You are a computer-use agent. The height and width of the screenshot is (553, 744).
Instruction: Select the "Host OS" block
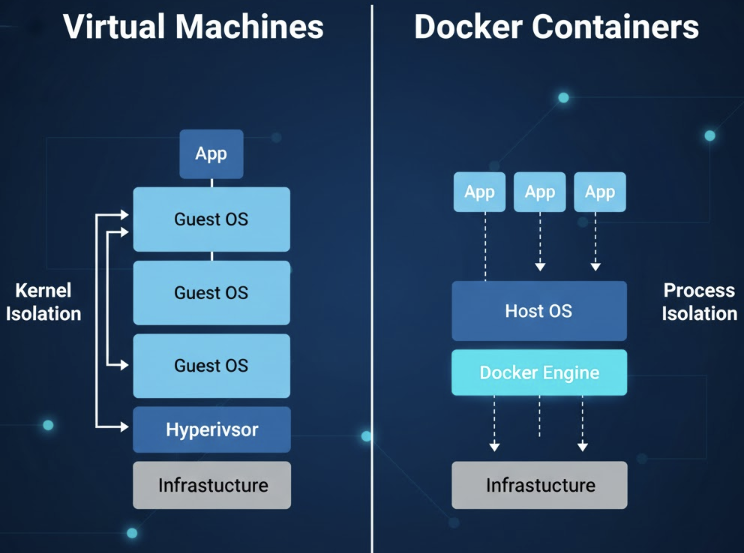[x=539, y=311]
